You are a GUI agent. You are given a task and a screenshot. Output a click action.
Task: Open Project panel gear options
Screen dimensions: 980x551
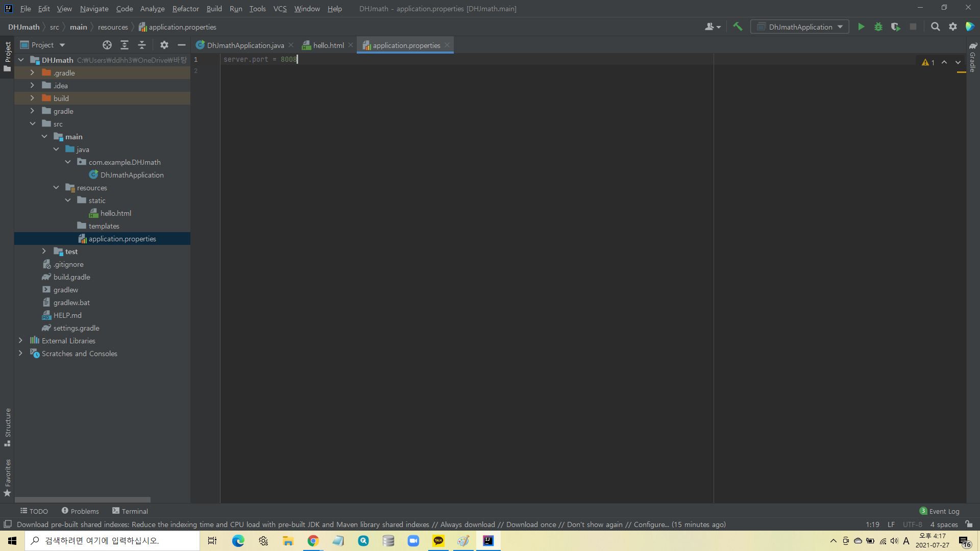click(164, 45)
